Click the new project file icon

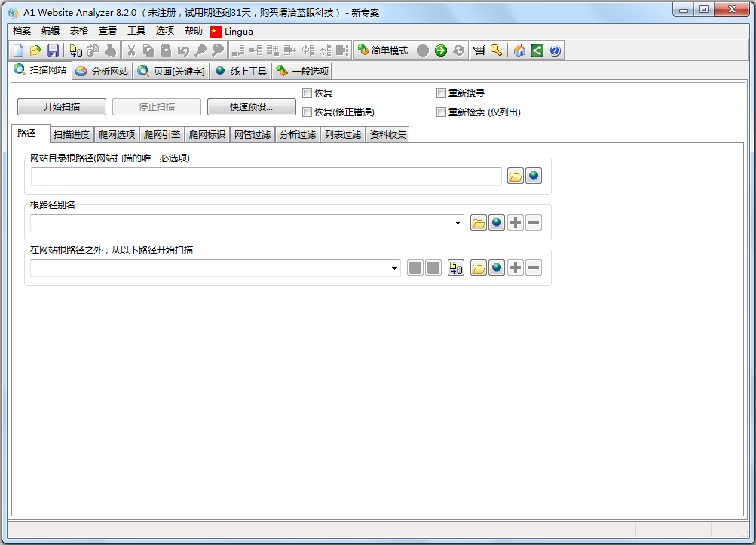19,51
